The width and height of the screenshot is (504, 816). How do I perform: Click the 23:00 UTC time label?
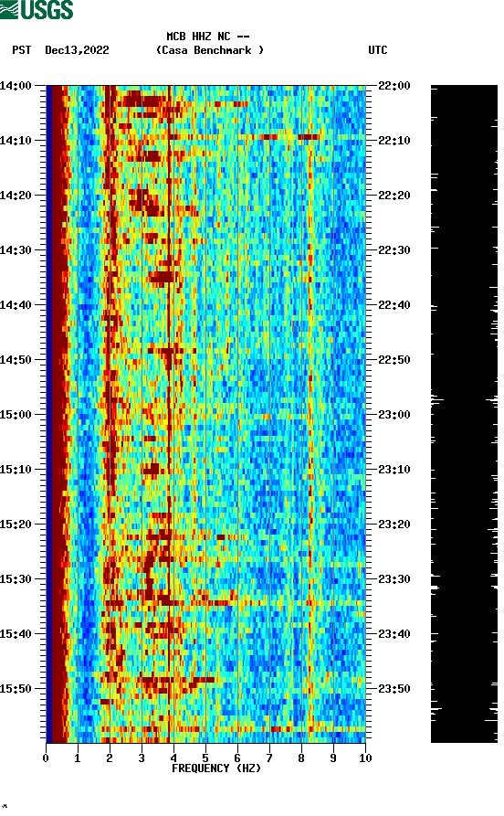click(394, 415)
